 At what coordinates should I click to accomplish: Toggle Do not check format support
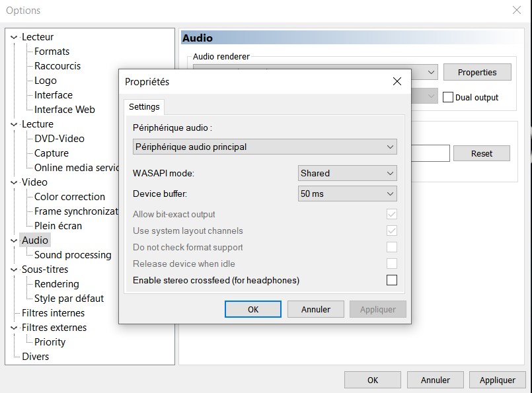pyautogui.click(x=391, y=247)
